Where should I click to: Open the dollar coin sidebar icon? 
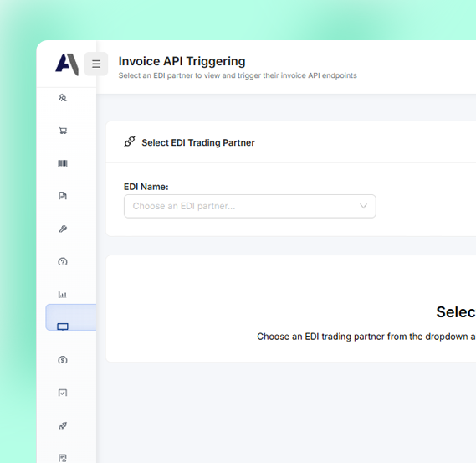pos(63,360)
